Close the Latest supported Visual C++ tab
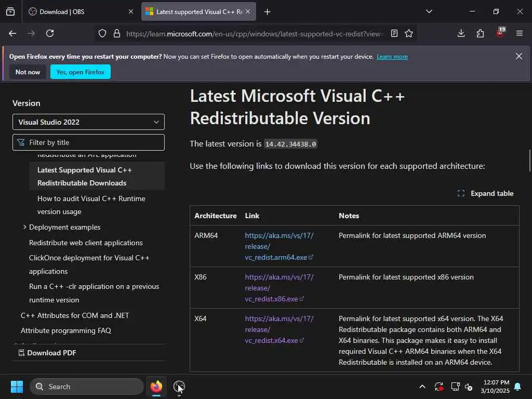This screenshot has height=399, width=532. coord(248,11)
